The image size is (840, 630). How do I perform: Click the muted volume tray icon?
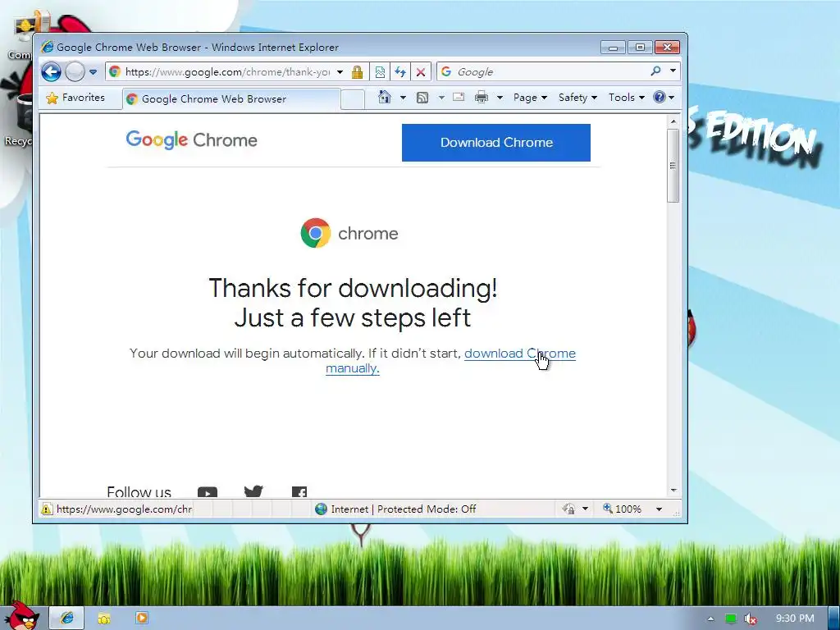[751, 619]
